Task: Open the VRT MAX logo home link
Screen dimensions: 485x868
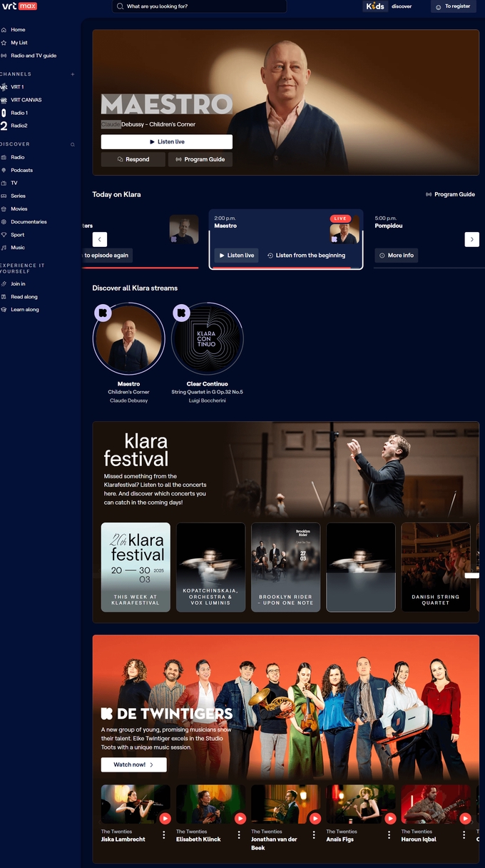Action: (19, 6)
